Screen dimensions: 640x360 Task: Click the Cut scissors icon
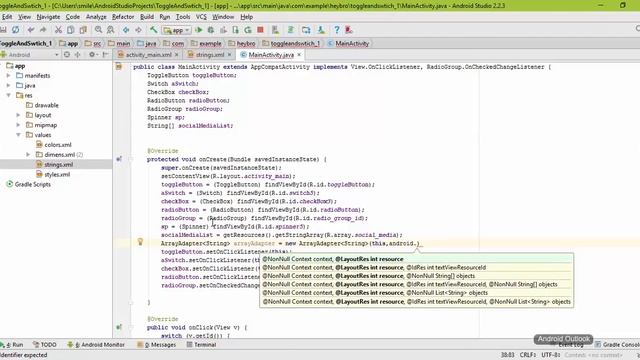click(x=58, y=30)
